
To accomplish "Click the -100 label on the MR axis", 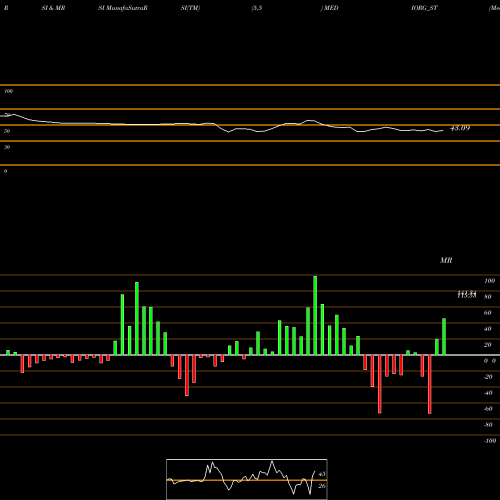I will coord(489,441).
